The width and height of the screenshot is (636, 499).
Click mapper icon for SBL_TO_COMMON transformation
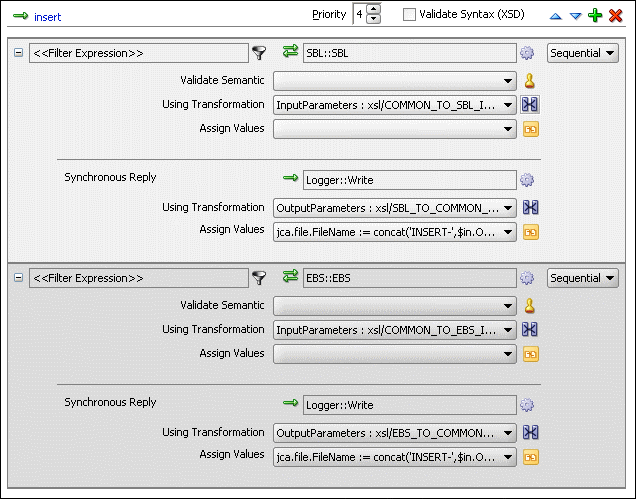coord(531,207)
